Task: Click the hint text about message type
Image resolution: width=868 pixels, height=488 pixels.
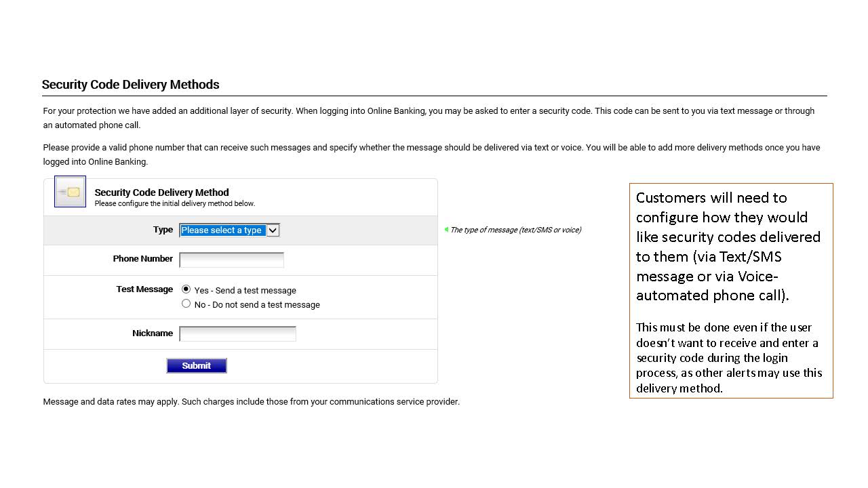Action: coord(515,230)
